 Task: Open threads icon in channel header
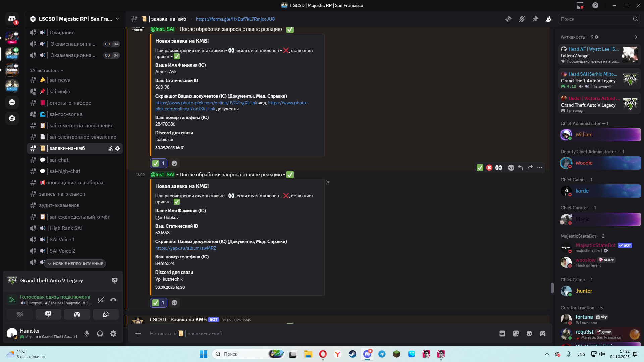coord(508,19)
